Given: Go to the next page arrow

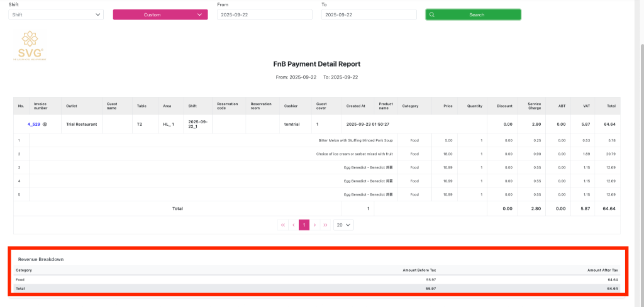Looking at the screenshot, I should coord(314,225).
